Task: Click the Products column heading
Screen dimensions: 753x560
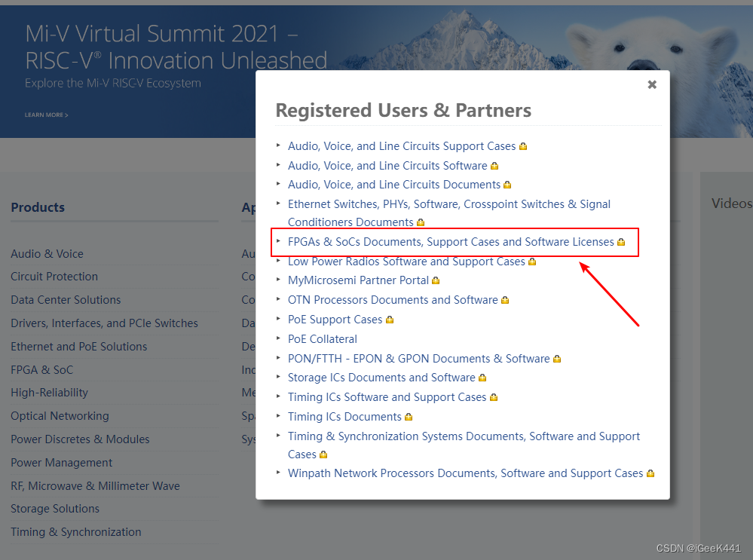Action: [x=38, y=207]
